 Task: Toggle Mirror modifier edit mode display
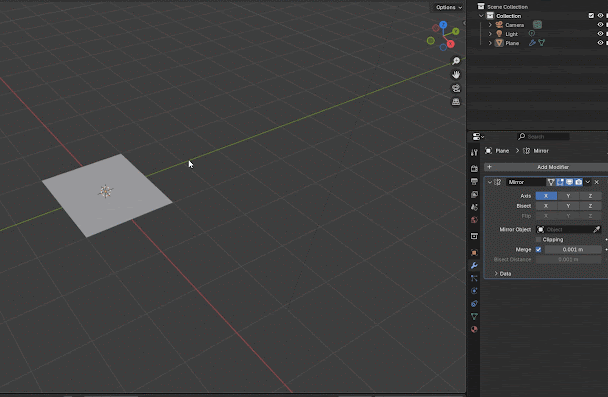click(x=560, y=182)
